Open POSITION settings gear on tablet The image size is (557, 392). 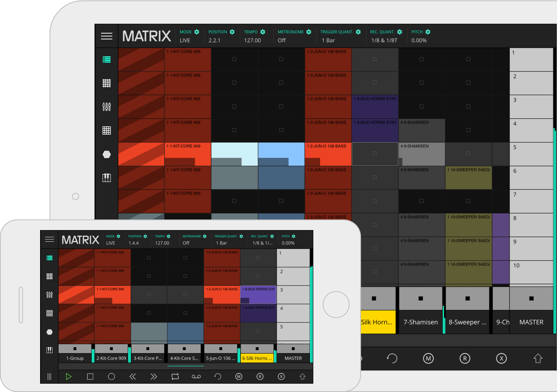[x=232, y=32]
